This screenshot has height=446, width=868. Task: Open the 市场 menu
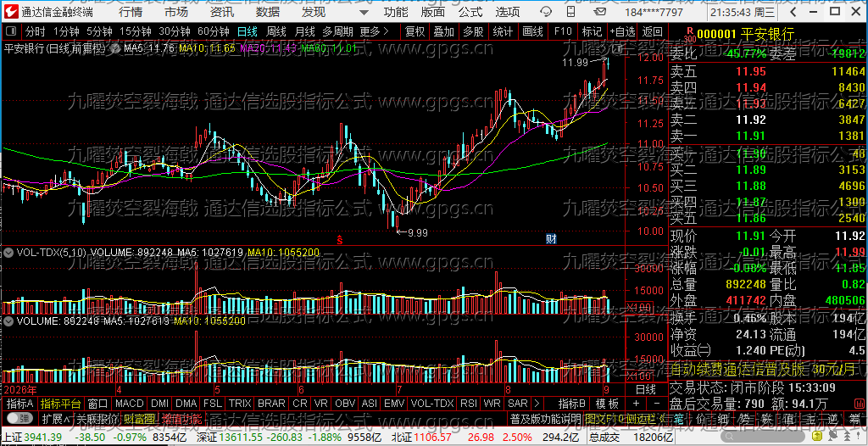click(x=176, y=12)
